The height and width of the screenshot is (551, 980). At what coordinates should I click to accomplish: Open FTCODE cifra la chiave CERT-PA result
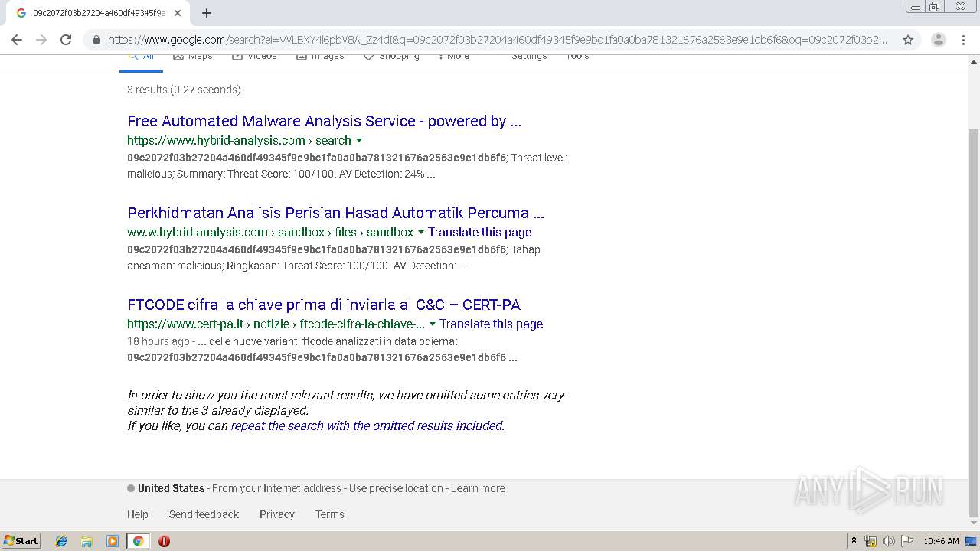coord(324,305)
